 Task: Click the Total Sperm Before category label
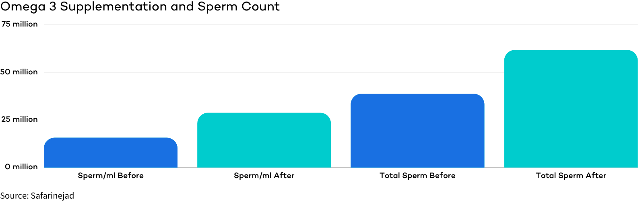(417, 176)
